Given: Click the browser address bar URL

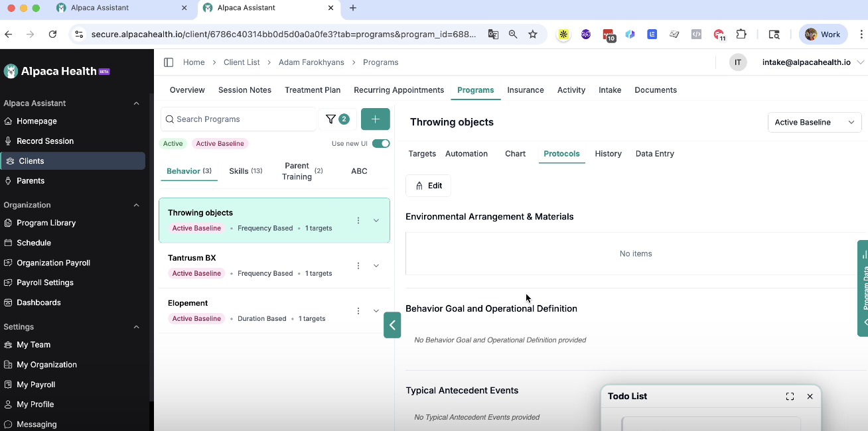Looking at the screenshot, I should pos(284,34).
